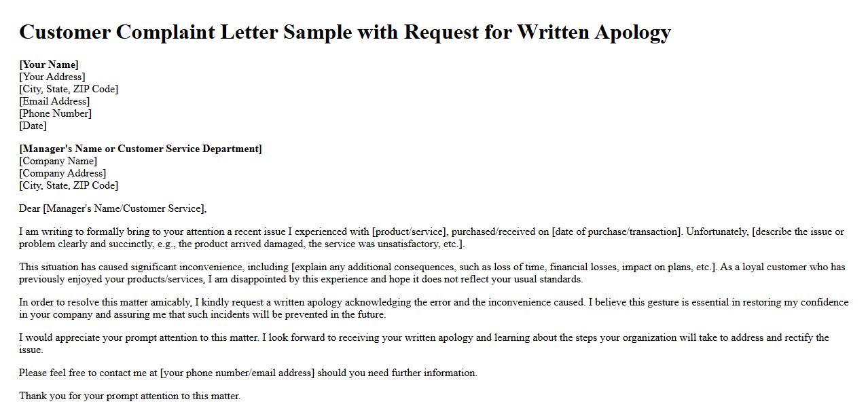The width and height of the screenshot is (868, 408).
Task: Click the Dear [Manager's Name/Customer Service] salutation
Action: [113, 209]
